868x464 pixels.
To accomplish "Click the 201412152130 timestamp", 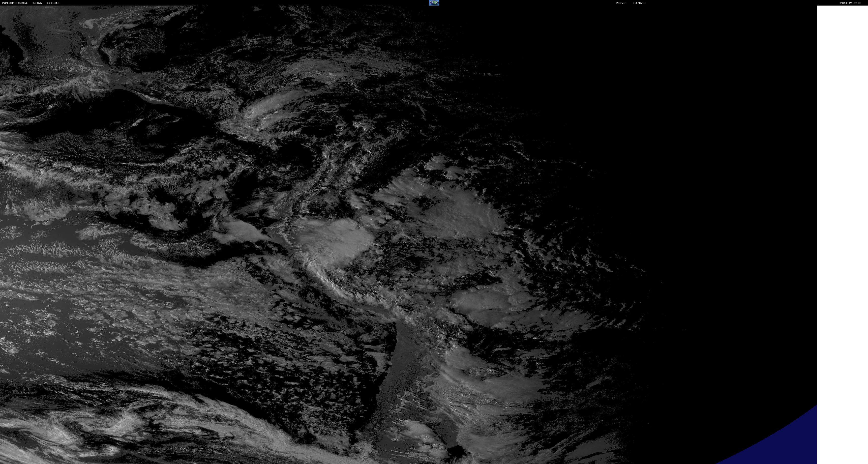I will pyautogui.click(x=850, y=3).
